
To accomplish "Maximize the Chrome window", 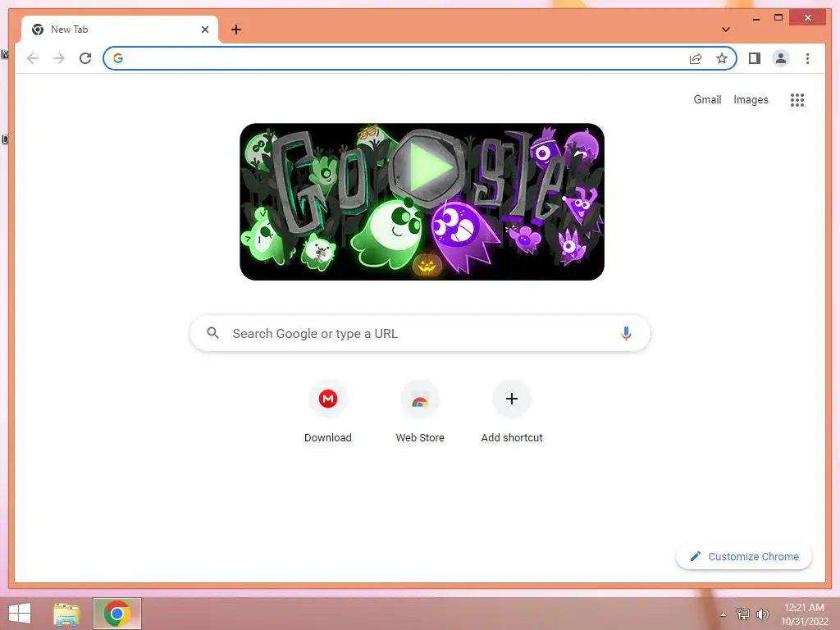I will pos(778,18).
